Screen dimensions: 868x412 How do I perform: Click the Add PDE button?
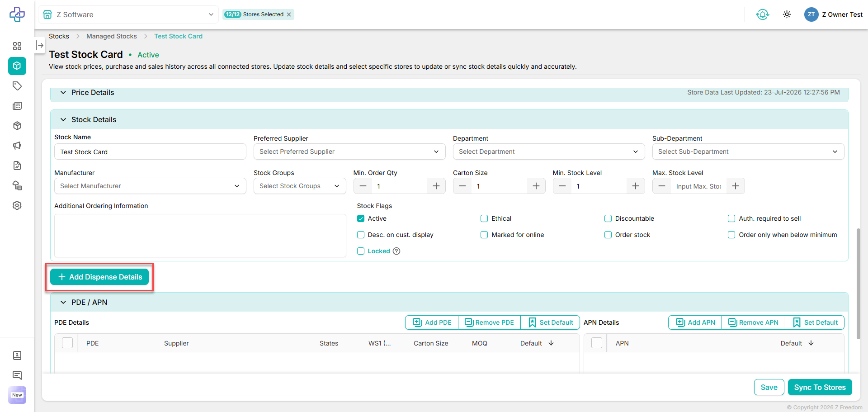coord(432,322)
